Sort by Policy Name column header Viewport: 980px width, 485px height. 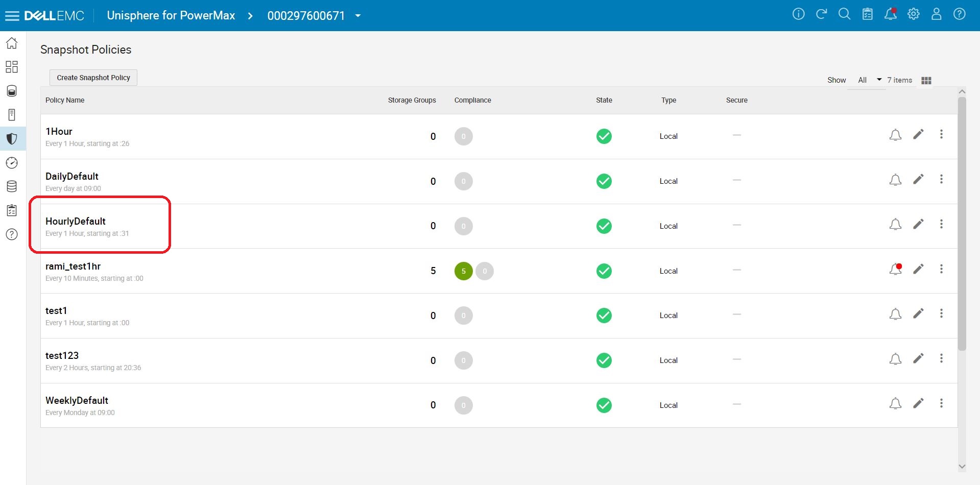tap(65, 100)
